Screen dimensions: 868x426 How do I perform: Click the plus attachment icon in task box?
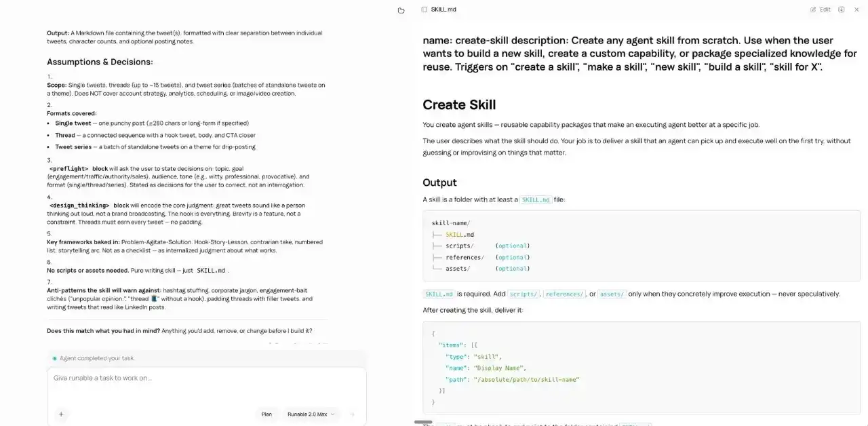[x=61, y=414]
